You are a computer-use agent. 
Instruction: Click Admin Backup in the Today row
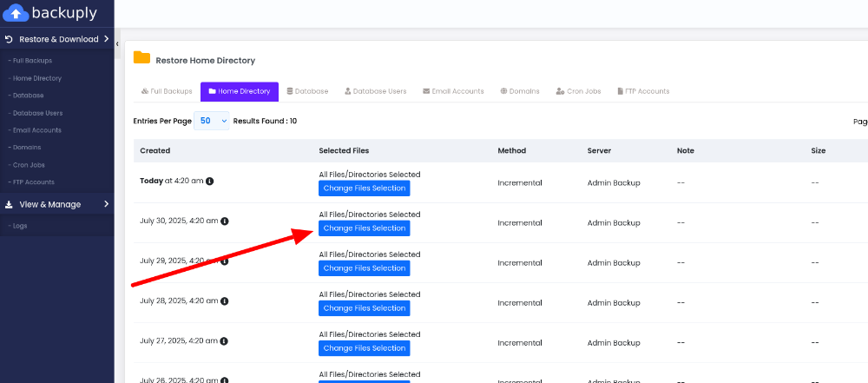pyautogui.click(x=614, y=183)
